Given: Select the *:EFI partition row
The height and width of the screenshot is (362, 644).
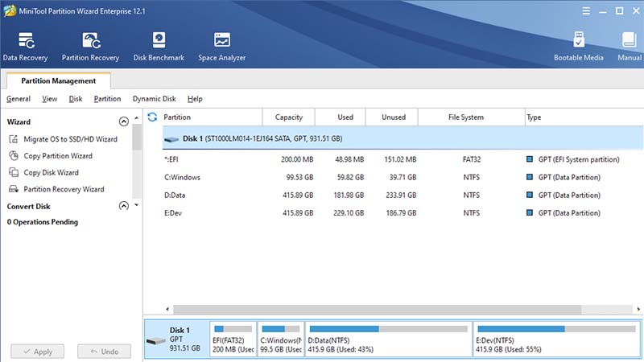Looking at the screenshot, I should click(x=403, y=159).
